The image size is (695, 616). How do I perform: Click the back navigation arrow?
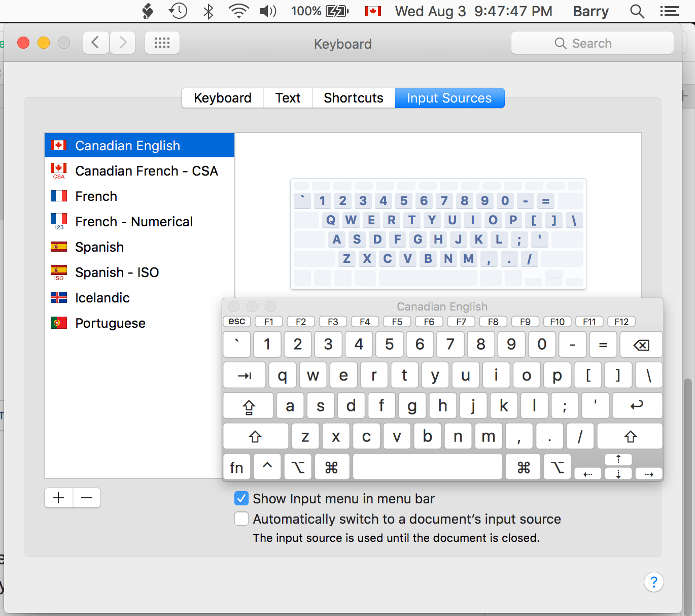[96, 43]
